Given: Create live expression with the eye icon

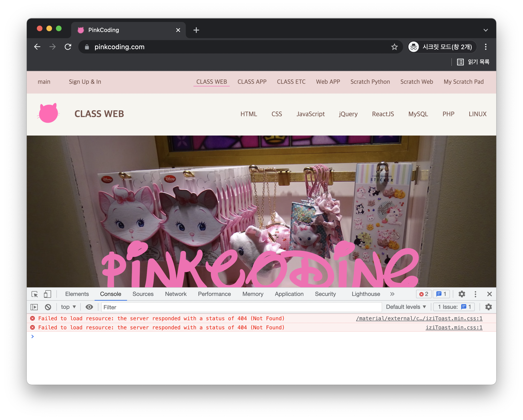Looking at the screenshot, I should click(x=89, y=307).
